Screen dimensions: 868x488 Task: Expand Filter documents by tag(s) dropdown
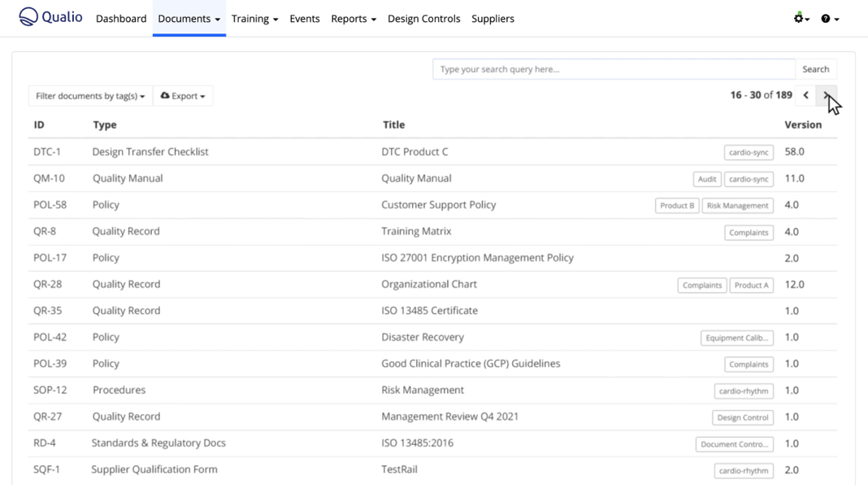point(90,96)
